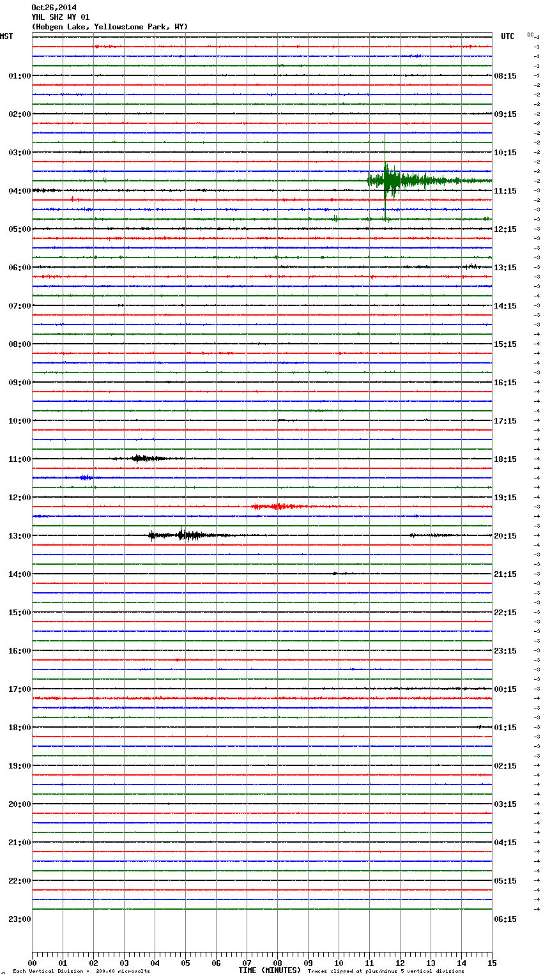Click the 11:15 UTC time label
Viewport: 543px width, 980px height.
click(505, 191)
